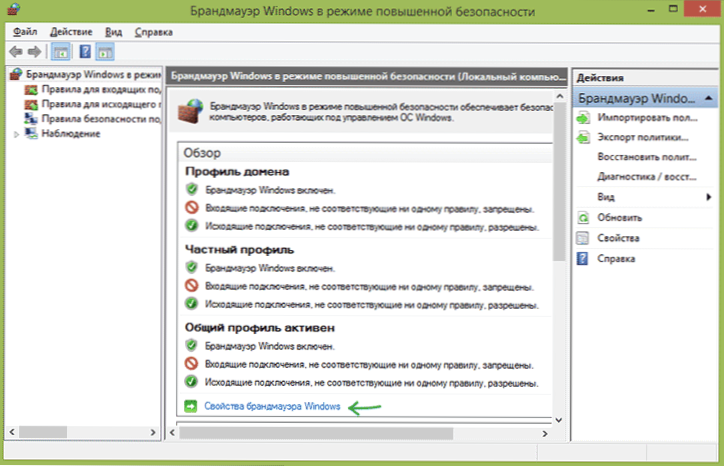The width and height of the screenshot is (724, 466).
Task: Click private profile incoming connections blocked text
Action: pos(369,287)
